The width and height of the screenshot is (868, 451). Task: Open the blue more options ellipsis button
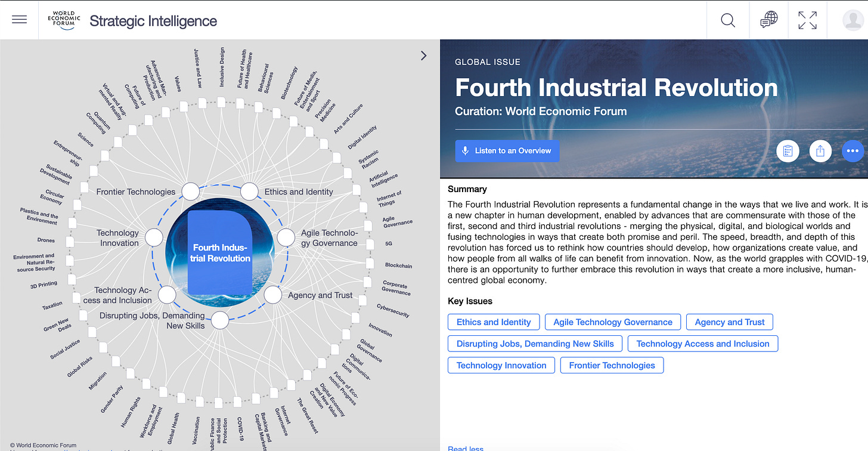click(853, 151)
